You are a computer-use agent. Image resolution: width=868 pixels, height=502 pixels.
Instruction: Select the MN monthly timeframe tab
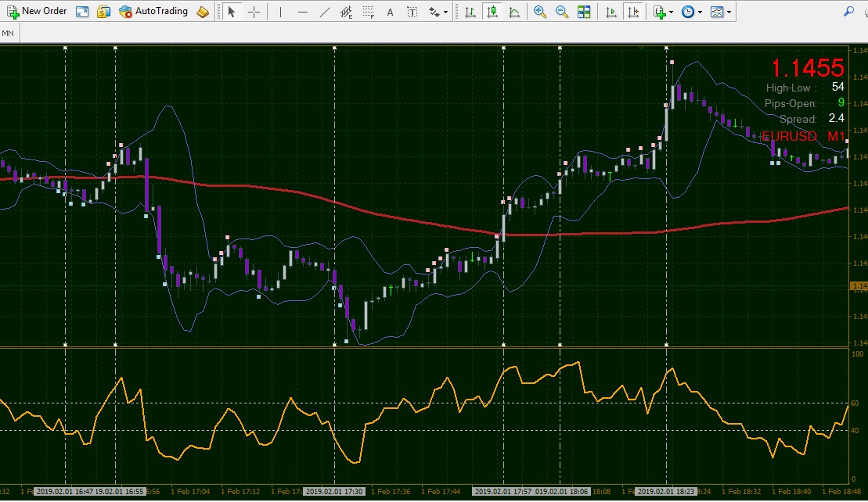pyautogui.click(x=8, y=33)
